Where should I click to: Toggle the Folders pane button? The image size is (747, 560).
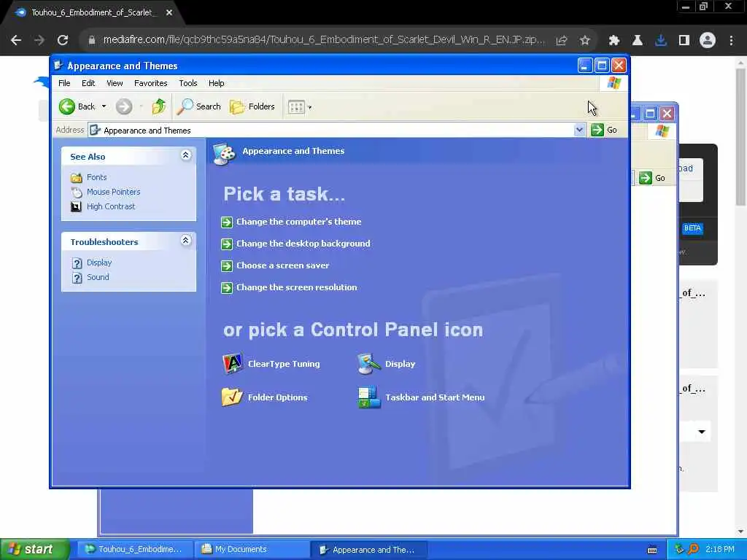pyautogui.click(x=252, y=106)
